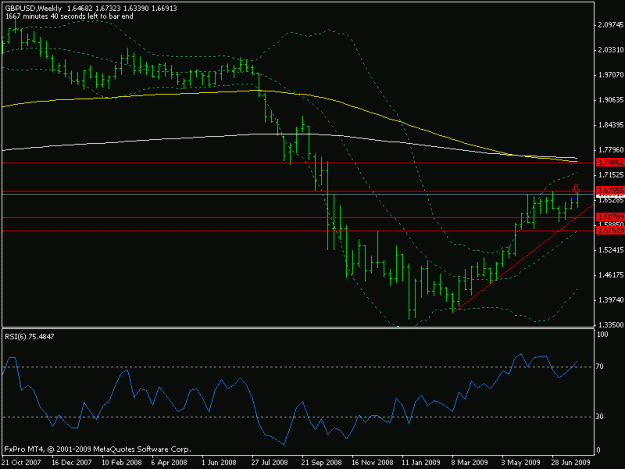Select the red 1.67555 price level label
The height and width of the screenshot is (469, 625).
pyautogui.click(x=610, y=191)
